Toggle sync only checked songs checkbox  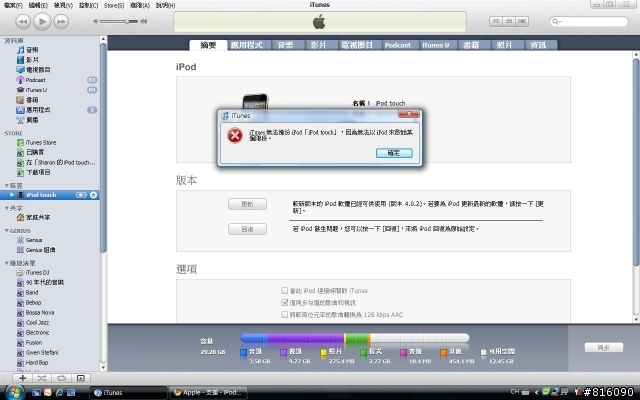tap(284, 302)
